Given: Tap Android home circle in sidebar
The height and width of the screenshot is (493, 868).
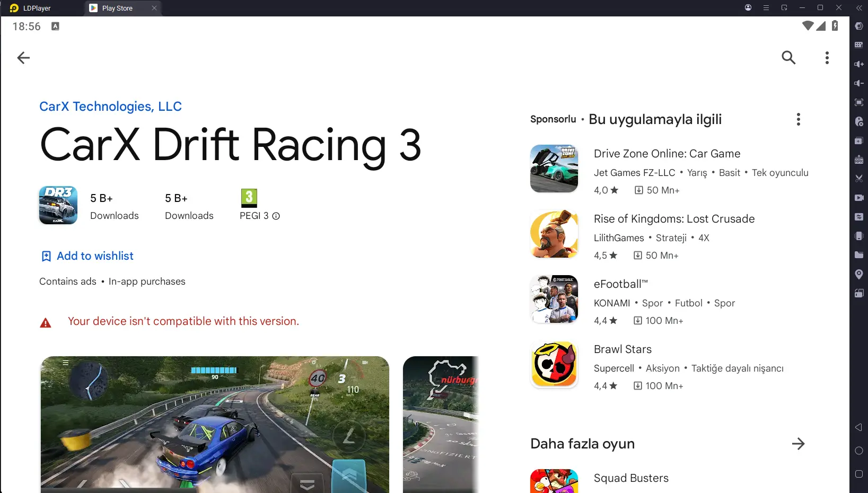Looking at the screenshot, I should 859,451.
